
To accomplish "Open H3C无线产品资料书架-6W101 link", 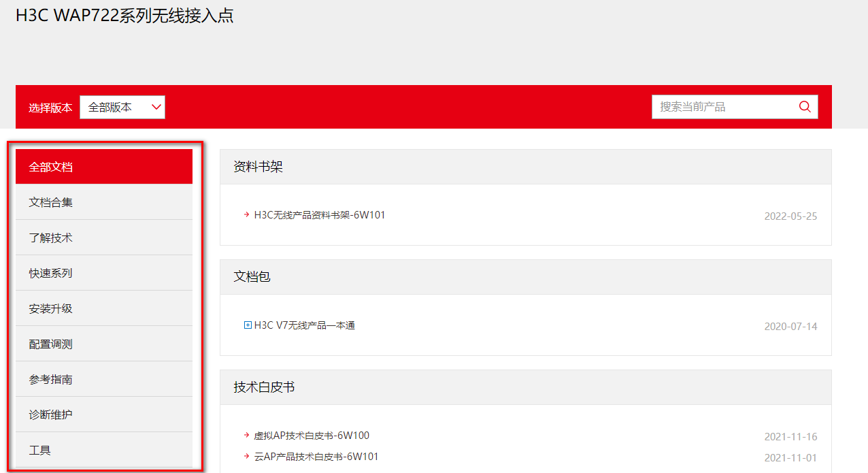I will tap(320, 215).
